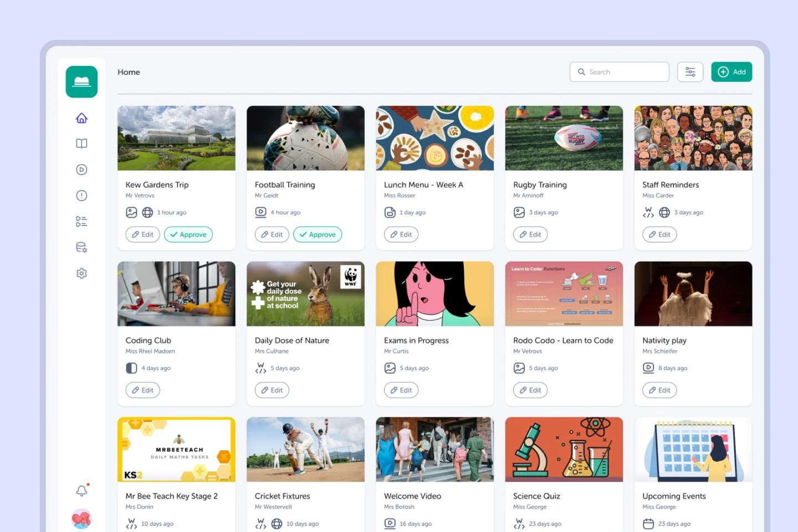Edit the Nativity play card
The width and height of the screenshot is (798, 532).
click(x=659, y=390)
